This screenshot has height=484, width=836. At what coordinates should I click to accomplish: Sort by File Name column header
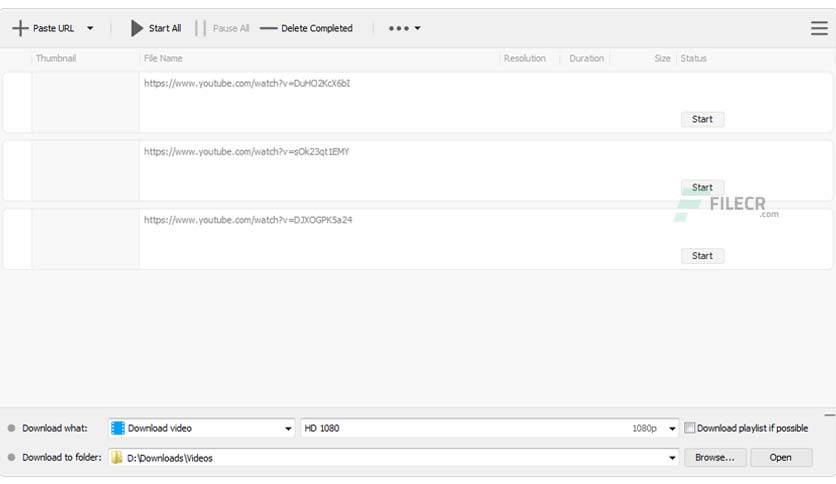pyautogui.click(x=163, y=58)
